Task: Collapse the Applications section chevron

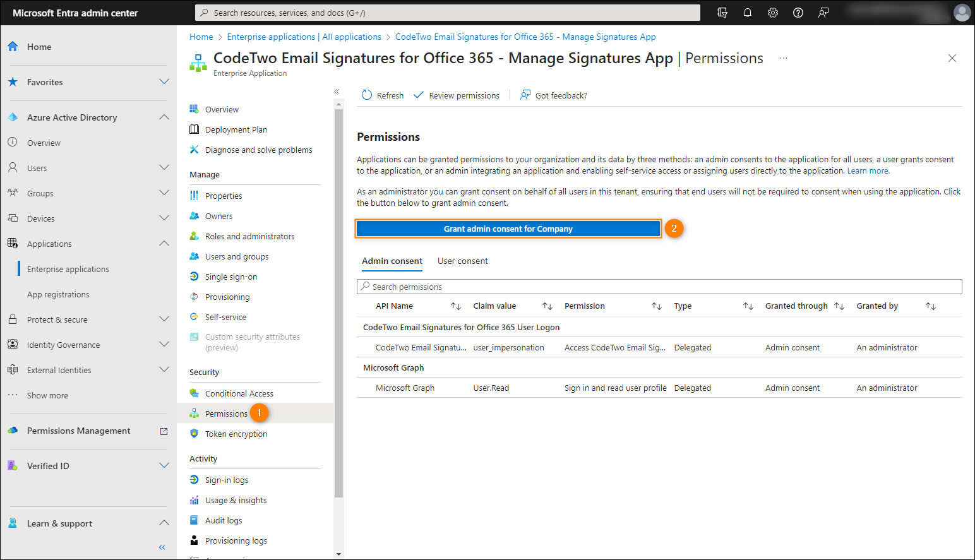Action: [164, 243]
